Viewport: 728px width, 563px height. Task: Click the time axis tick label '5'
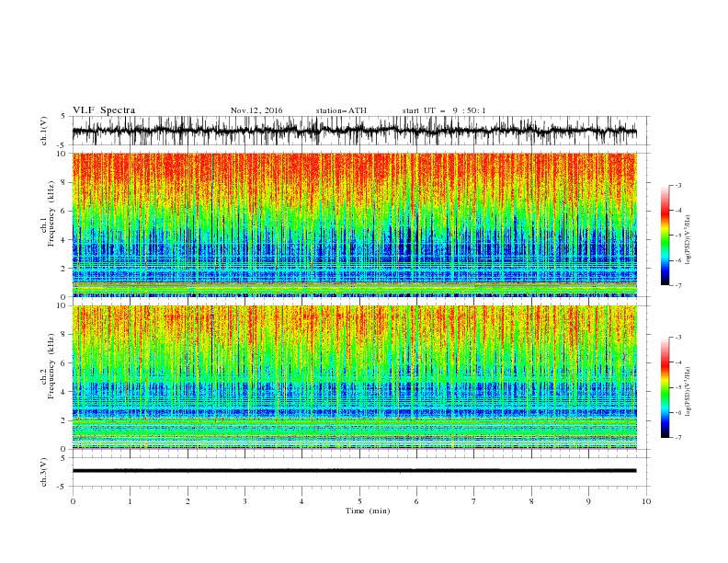point(359,501)
